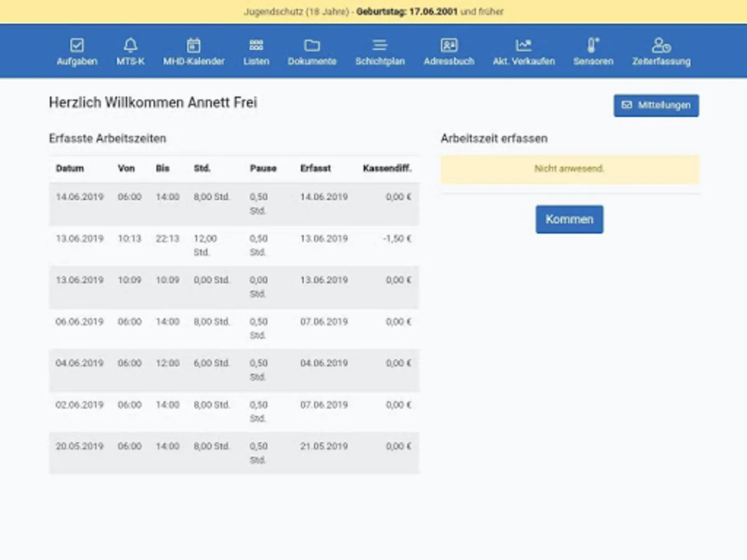The image size is (747, 560).
Task: Click the Pause column header
Action: click(x=263, y=169)
